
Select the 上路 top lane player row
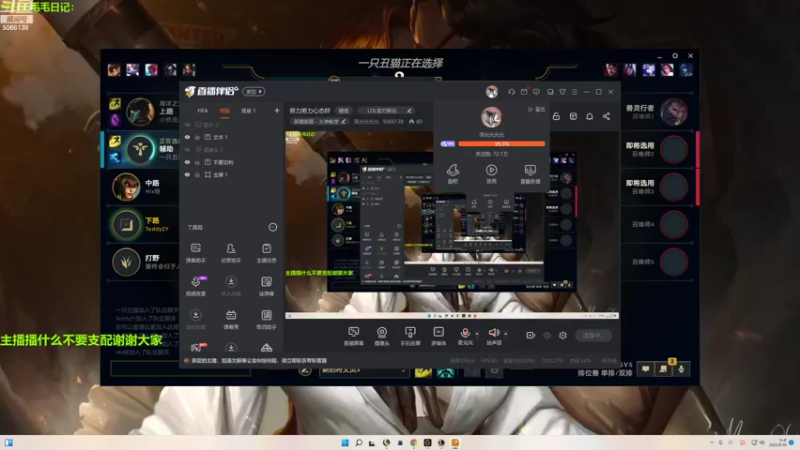(143, 112)
